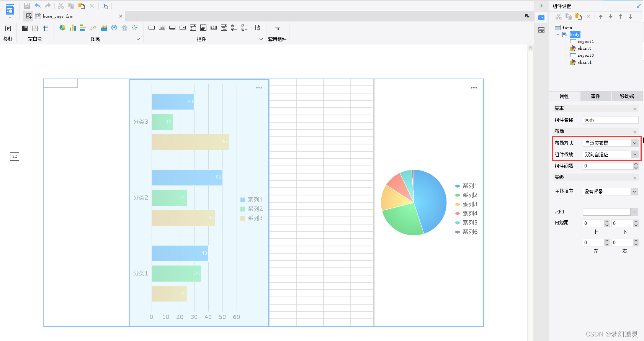Insert a pie chart from chart toolbar
Image resolution: width=644 pixels, height=341 pixels.
pos(62,28)
